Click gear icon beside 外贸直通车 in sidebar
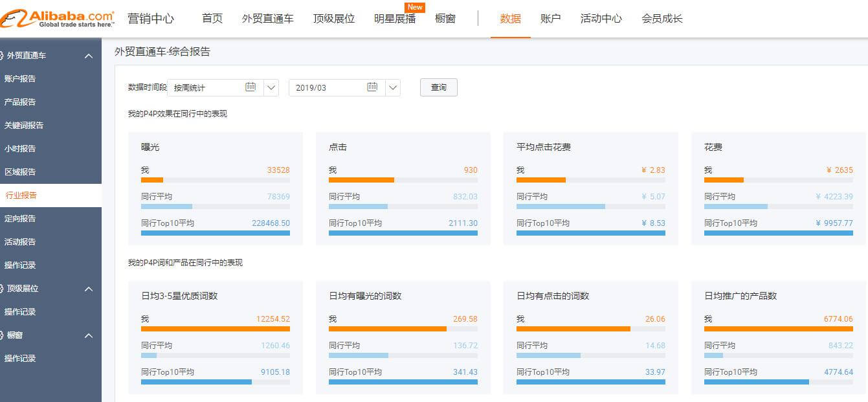 (x=2, y=56)
